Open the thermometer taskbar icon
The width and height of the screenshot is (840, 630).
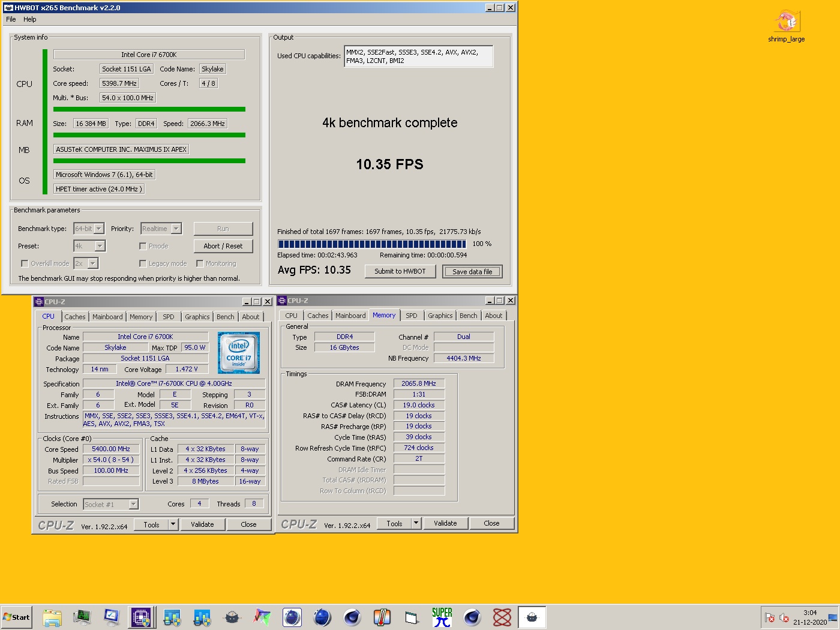pyautogui.click(x=382, y=617)
